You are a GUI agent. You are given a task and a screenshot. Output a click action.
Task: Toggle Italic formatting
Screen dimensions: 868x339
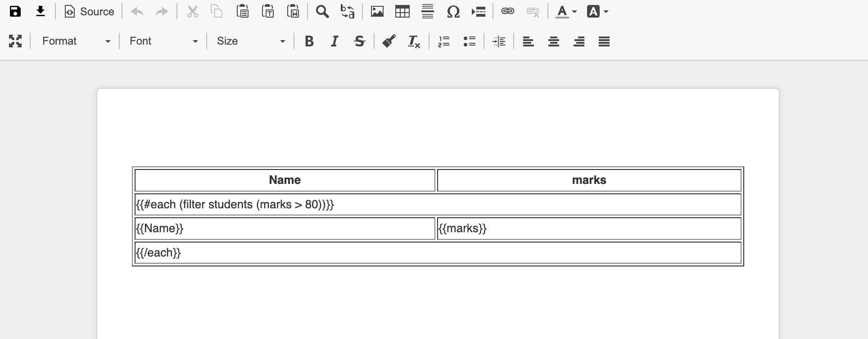(x=334, y=41)
